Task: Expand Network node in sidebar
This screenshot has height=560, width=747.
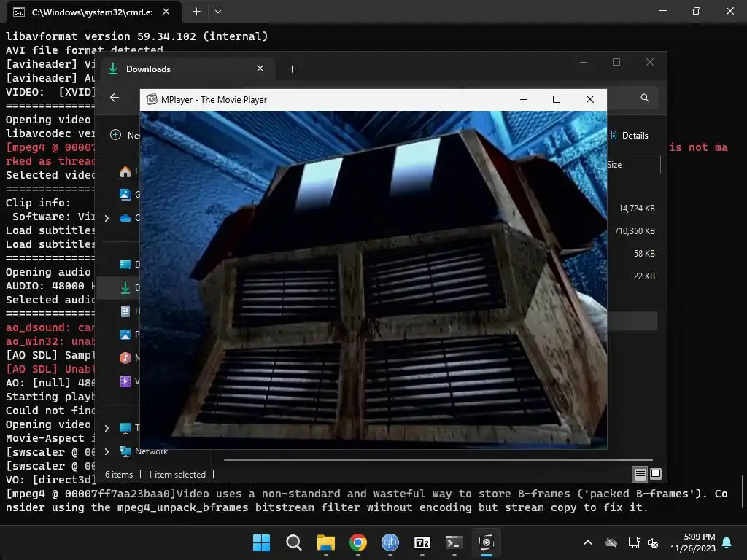Action: (107, 451)
